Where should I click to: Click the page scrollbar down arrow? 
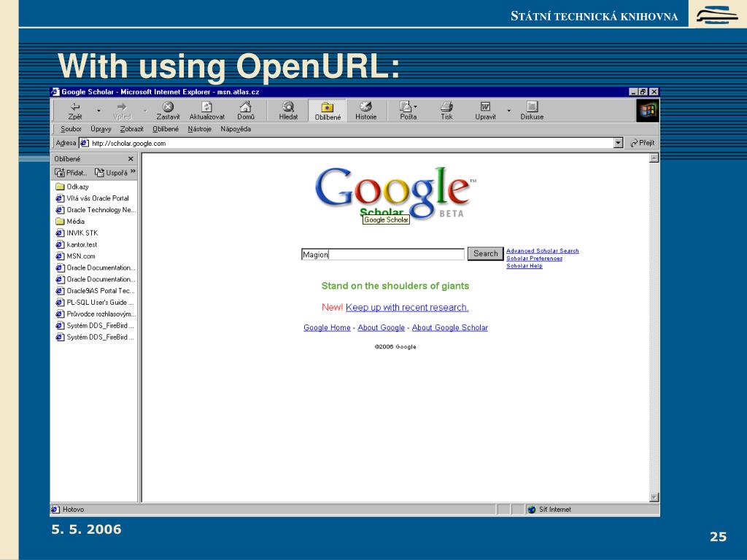tap(654, 497)
